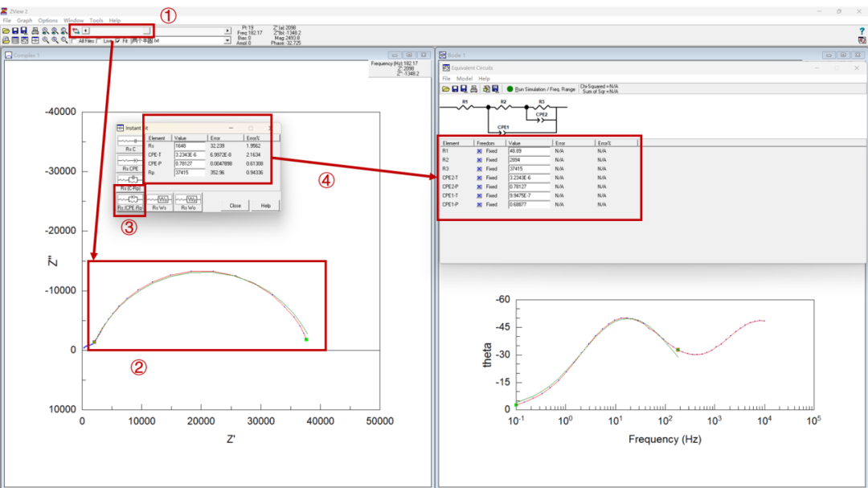Toggle Fixed freedom for R3
The image size is (868, 488).
pos(479,169)
